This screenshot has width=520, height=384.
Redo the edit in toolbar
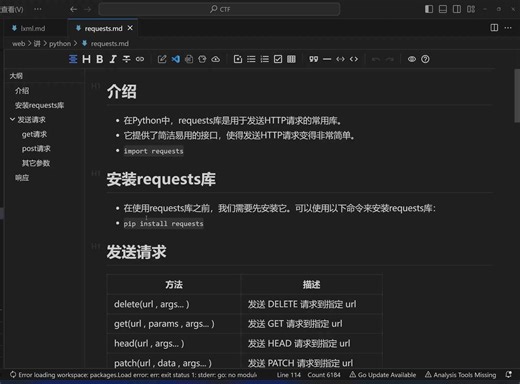(x=389, y=59)
